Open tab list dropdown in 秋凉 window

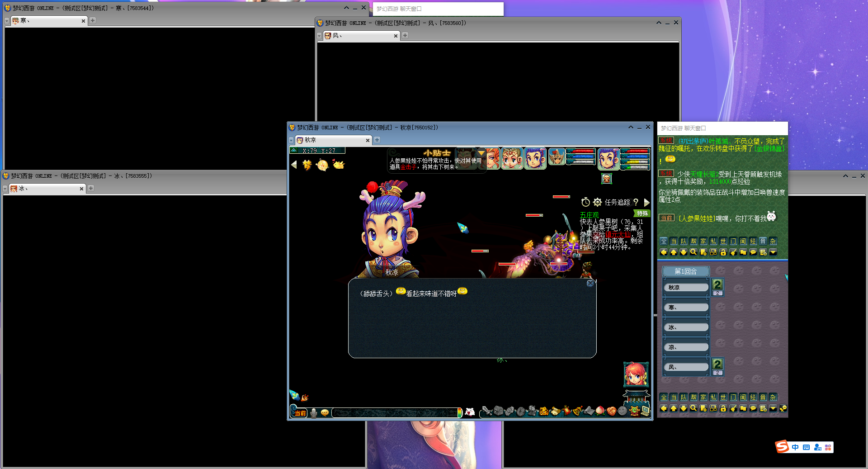(291, 140)
